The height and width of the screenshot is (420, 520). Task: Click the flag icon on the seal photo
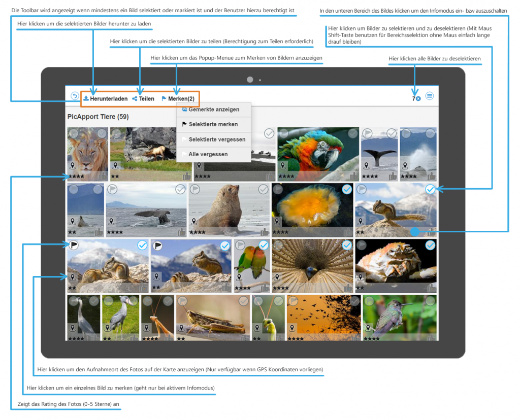[194, 189]
